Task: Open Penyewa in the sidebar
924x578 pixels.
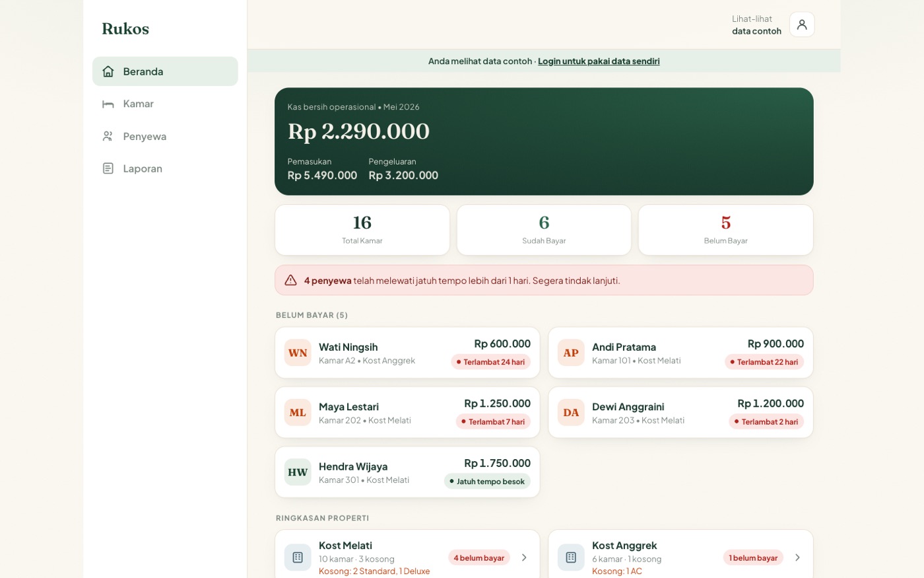Action: (165, 136)
